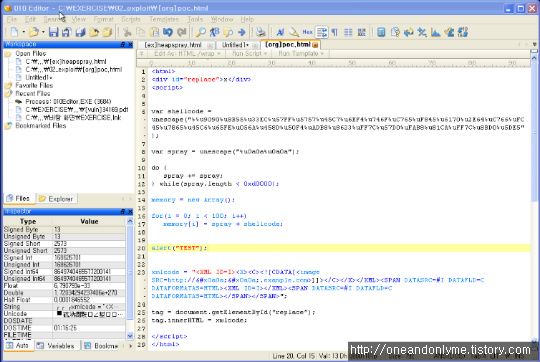Open the Open file dropdown arrow

[x=43, y=32]
